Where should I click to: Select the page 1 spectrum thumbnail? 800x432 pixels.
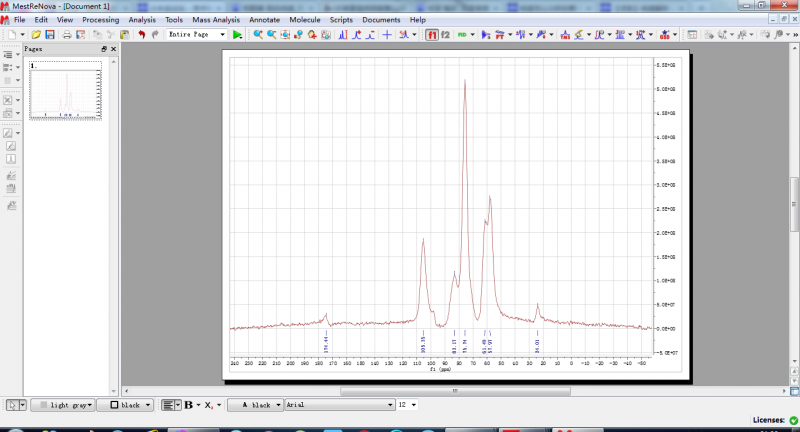tap(66, 91)
